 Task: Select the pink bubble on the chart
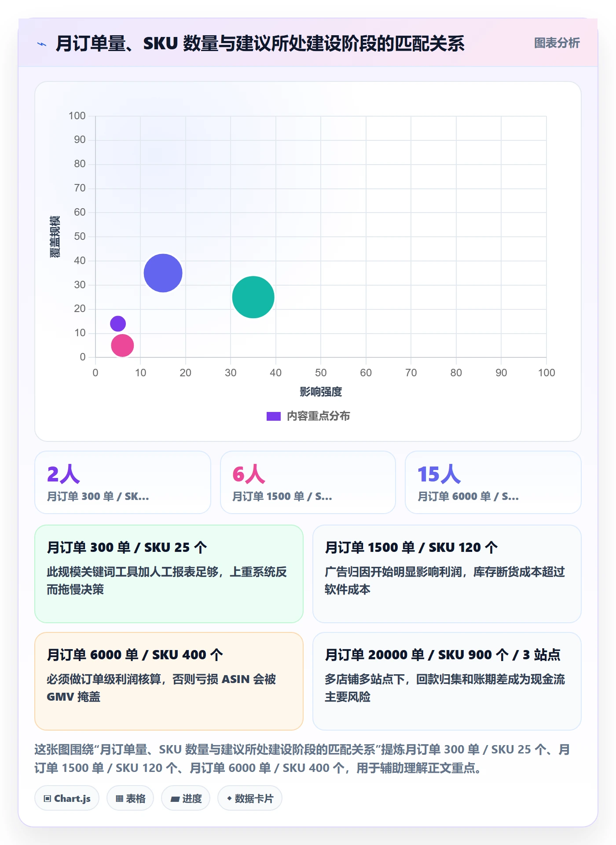(122, 345)
